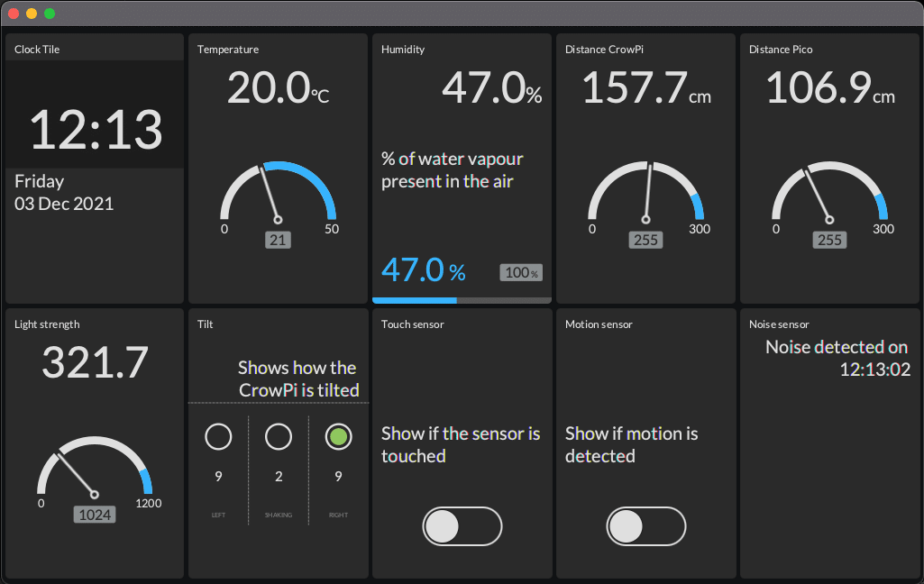Click the blue 47.0 % humidity value

(423, 269)
